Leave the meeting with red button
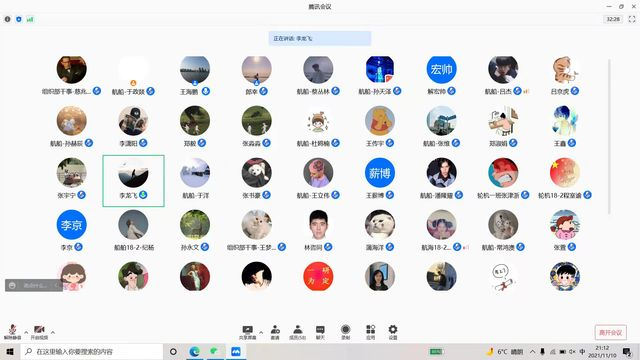The height and width of the screenshot is (360, 640). 611,332
